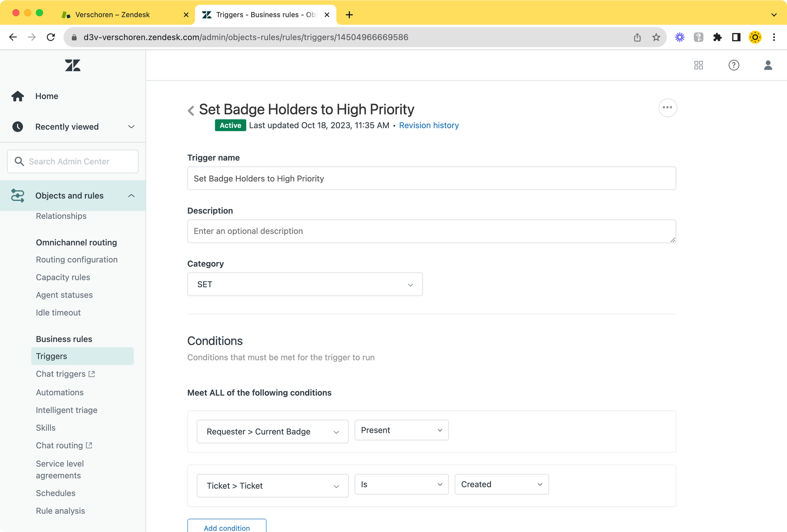787x532 pixels.
Task: Click the Zendesk logo in sidebar
Action: [x=73, y=65]
